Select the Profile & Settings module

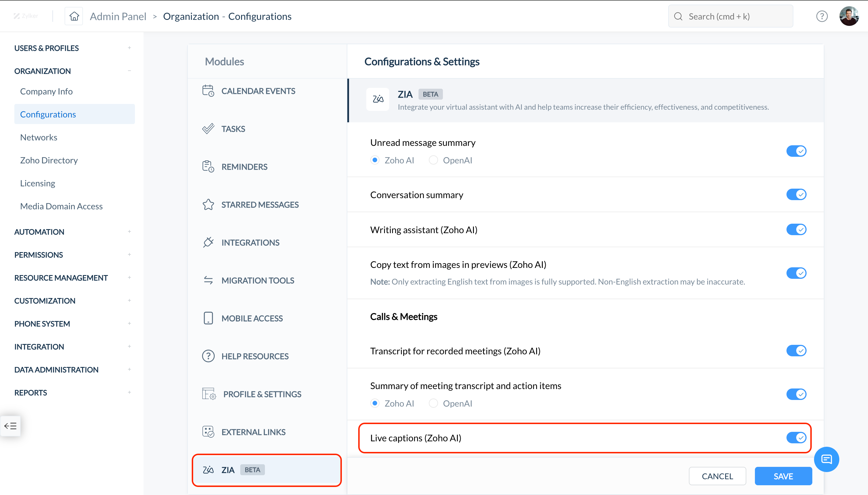click(267, 394)
